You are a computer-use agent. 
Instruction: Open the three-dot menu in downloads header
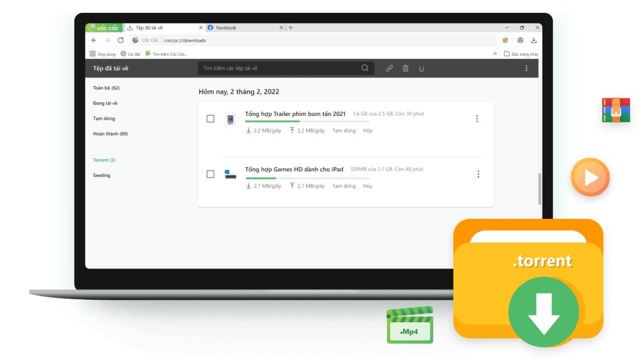pyautogui.click(x=526, y=69)
